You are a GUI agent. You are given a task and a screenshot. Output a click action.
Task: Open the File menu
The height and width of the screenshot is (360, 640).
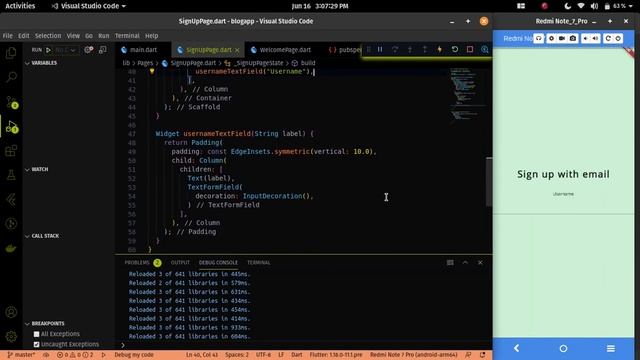8,36
